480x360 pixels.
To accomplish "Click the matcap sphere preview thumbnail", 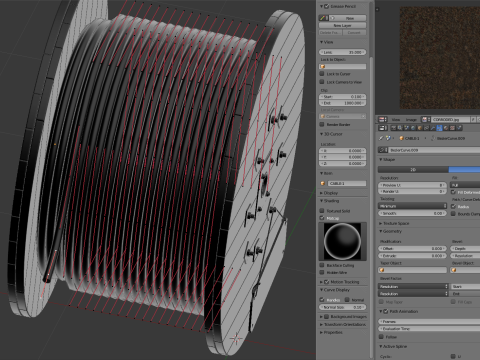I will coord(342,241).
